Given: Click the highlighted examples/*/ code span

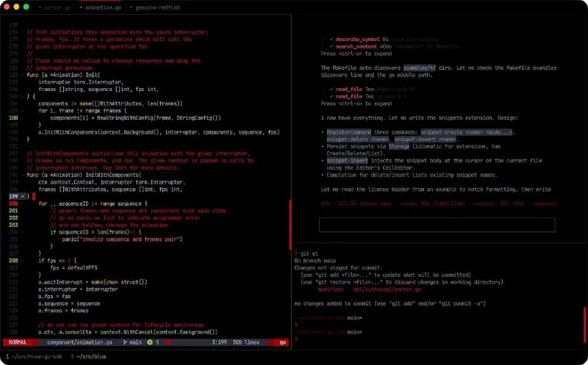Looking at the screenshot, I should coord(420,68).
